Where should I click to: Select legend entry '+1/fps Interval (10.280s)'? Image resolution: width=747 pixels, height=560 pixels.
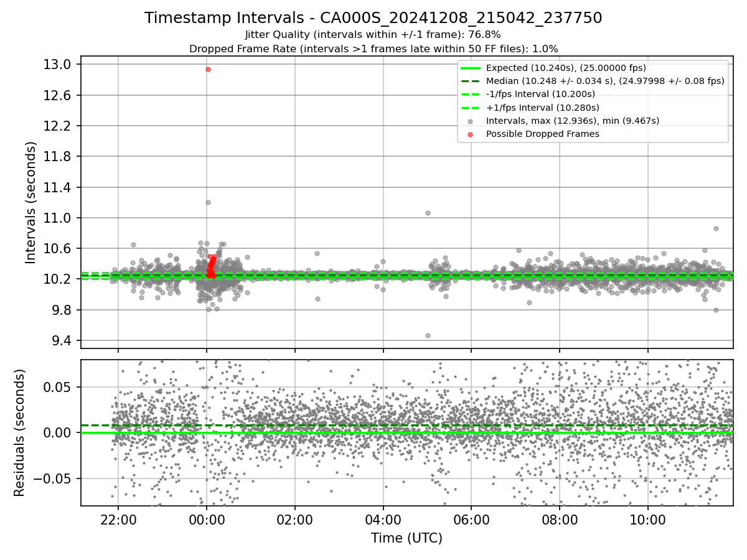(542, 108)
